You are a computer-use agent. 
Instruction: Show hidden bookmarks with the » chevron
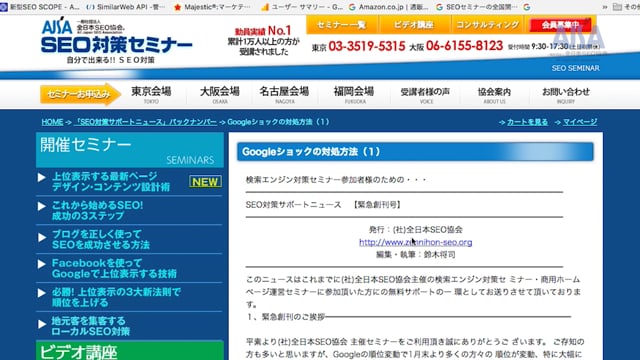pos(604,7)
